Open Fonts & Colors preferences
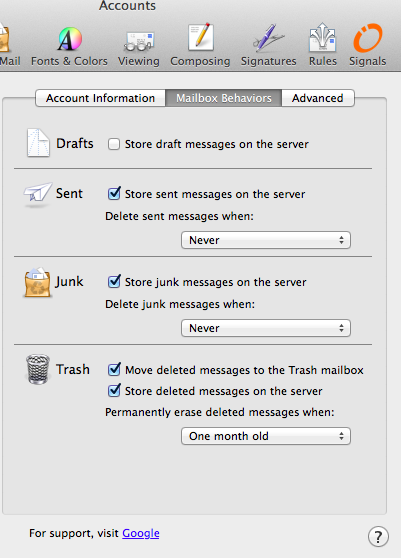This screenshot has height=558, width=401. click(69, 46)
